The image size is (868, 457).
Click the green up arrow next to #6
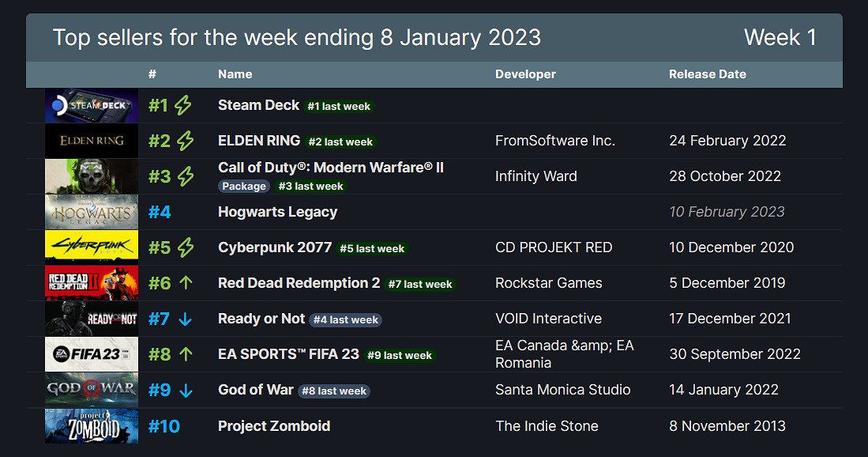[x=186, y=283]
